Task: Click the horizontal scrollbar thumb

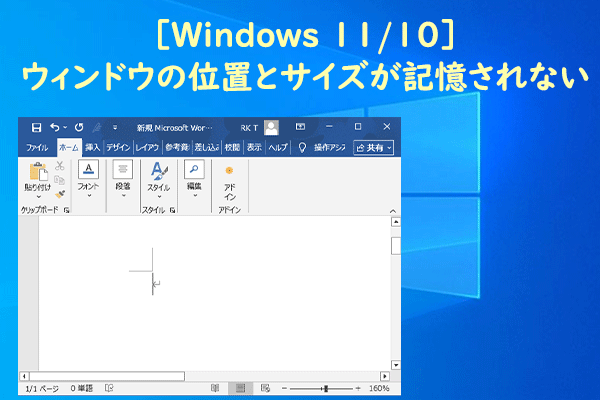Action: click(x=107, y=376)
